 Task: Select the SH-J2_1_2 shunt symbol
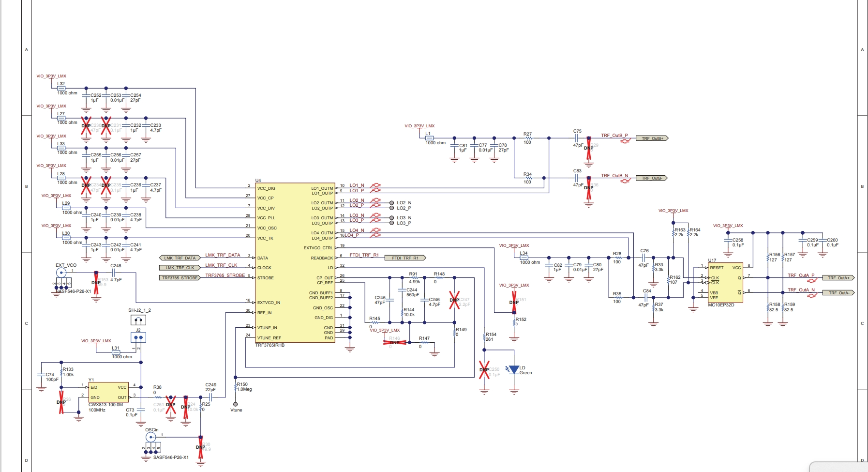pos(138,320)
